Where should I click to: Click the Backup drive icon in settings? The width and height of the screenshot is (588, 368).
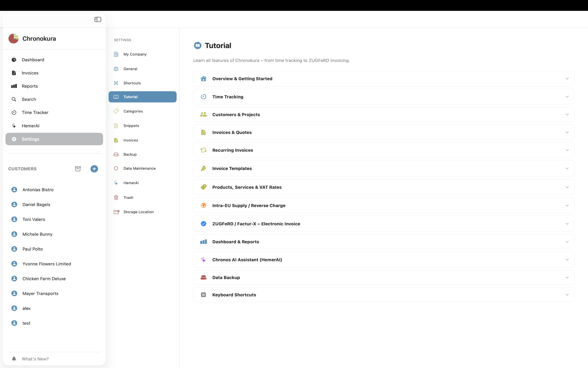tap(116, 154)
